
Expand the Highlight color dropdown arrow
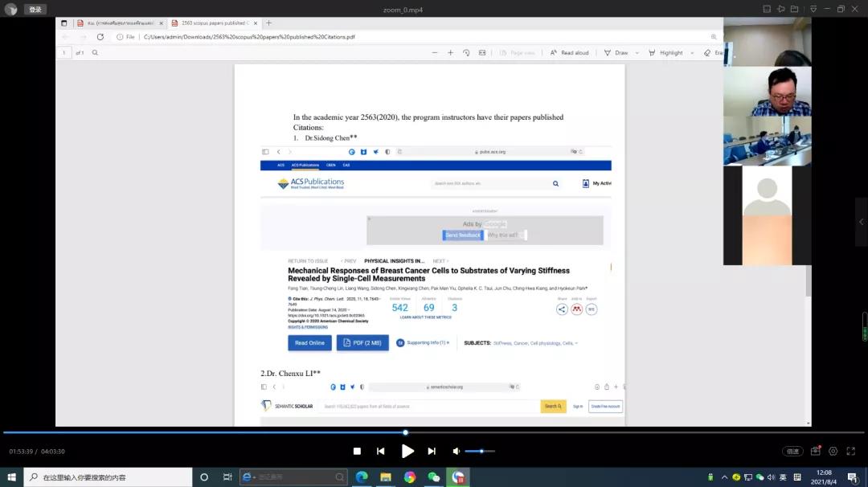pyautogui.click(x=692, y=52)
